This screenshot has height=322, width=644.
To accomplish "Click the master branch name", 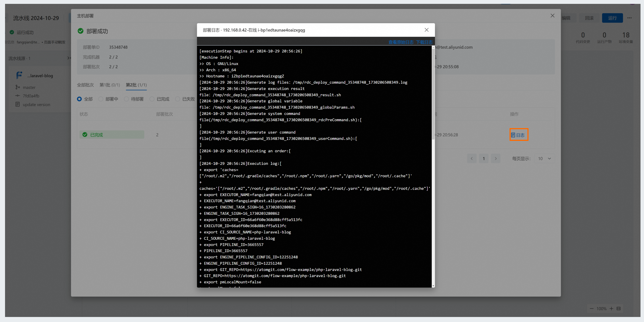I will (29, 87).
